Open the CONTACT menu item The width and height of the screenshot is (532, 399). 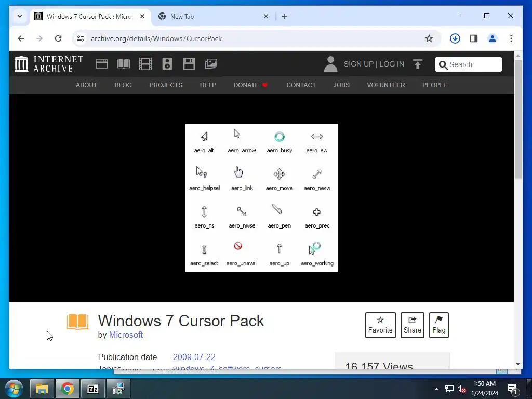click(301, 85)
